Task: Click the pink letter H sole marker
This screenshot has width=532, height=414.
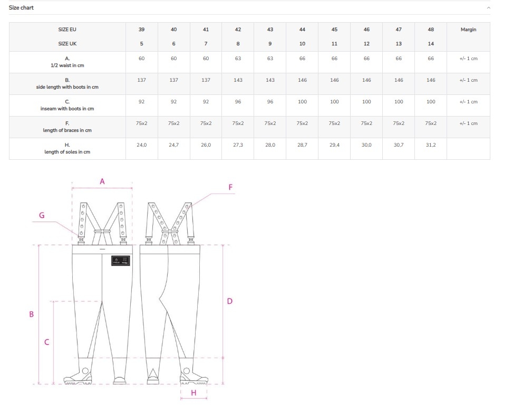Action: point(194,393)
